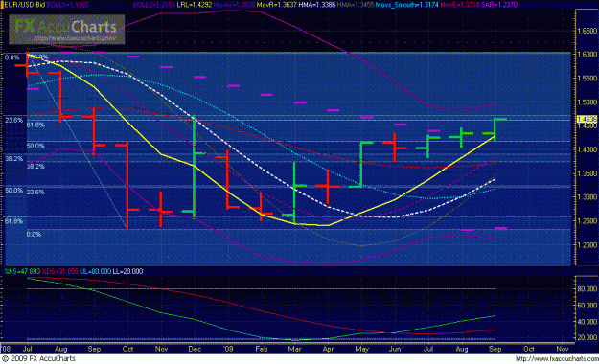Click the 60.000 stochastic axis value

pos(587,306)
